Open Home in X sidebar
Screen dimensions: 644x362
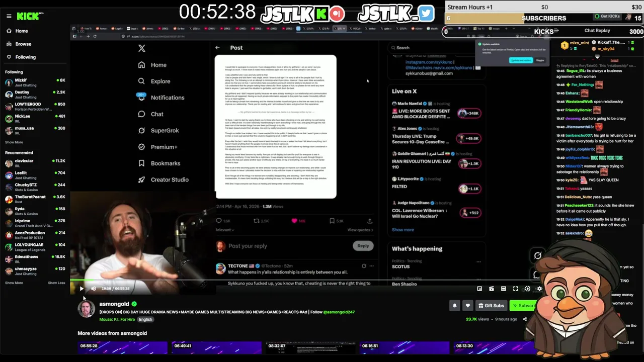tap(152, 65)
